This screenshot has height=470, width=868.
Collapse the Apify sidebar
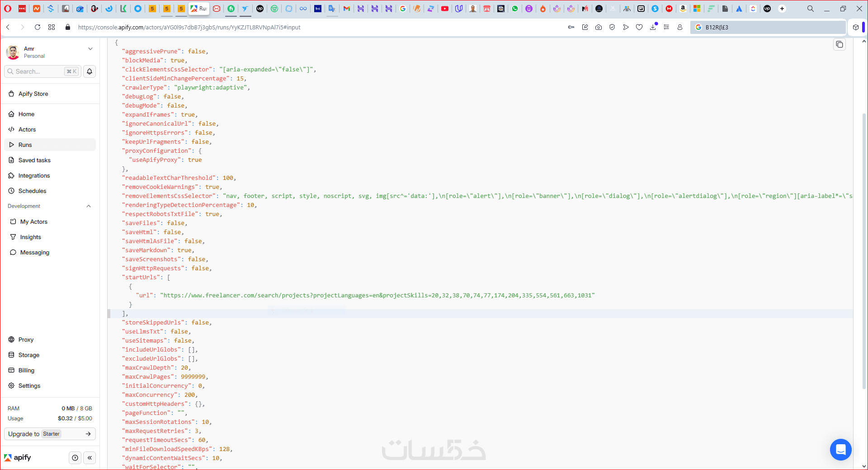(x=90, y=458)
